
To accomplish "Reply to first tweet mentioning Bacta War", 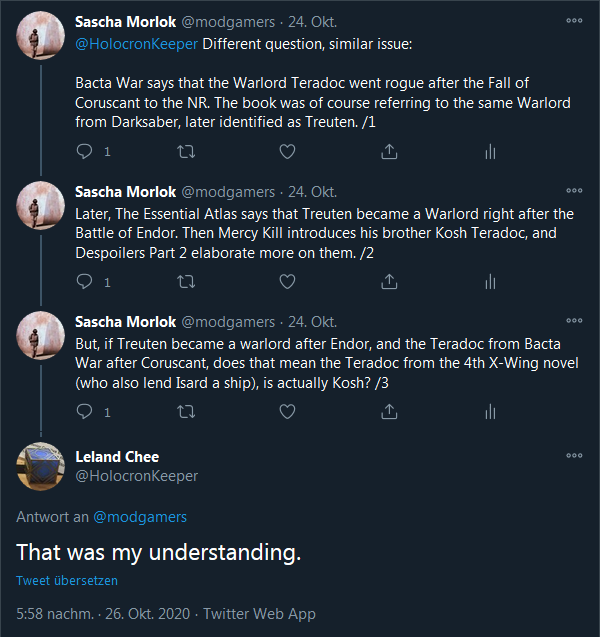I will 85,151.
